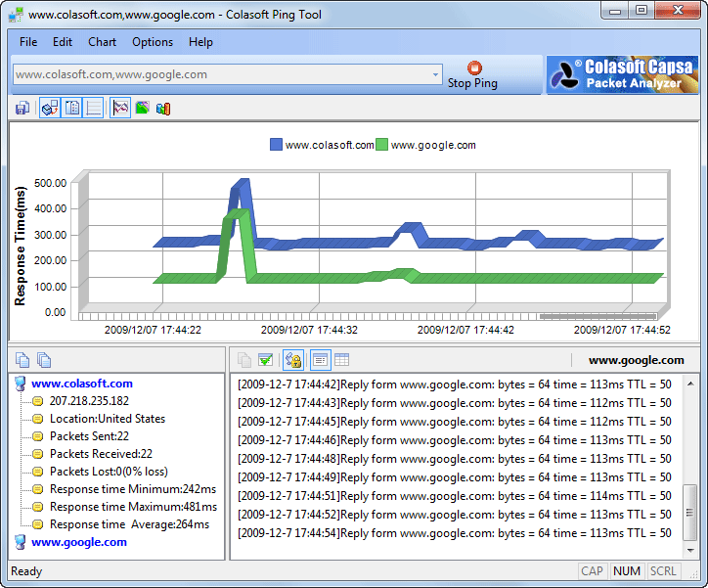
Task: Select the 17:44:51 reply with 114ms time
Action: pos(455,496)
